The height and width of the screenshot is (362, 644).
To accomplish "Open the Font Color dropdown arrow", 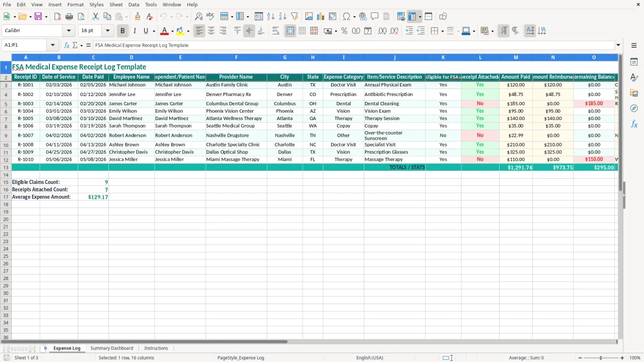I will 172,31.
